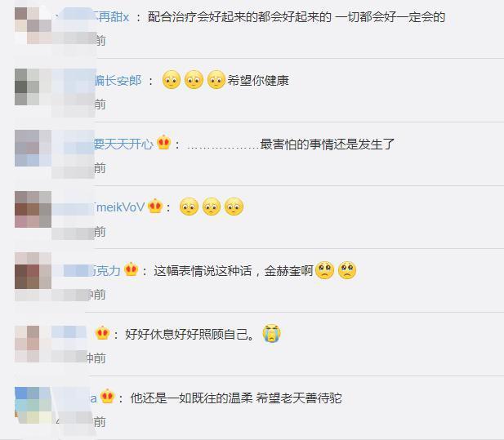504x440 pixels.
Task: Click the meikVoV commenter's avatar
Action: click(x=33, y=210)
